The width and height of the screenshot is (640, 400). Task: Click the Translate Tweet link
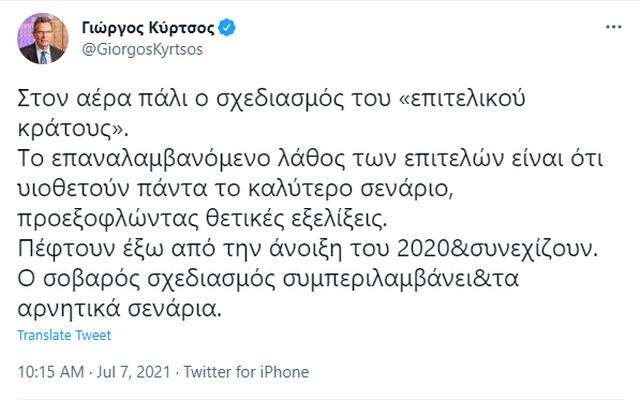(65, 335)
